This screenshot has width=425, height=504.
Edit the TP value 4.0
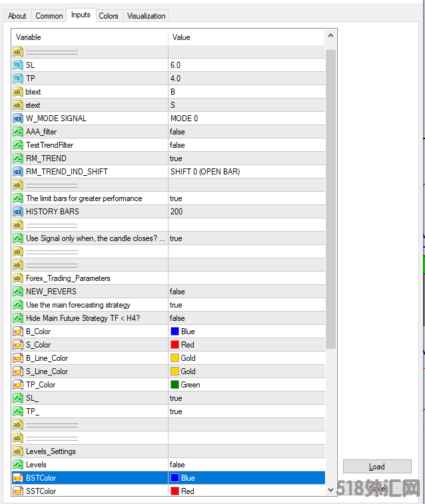tap(246, 79)
